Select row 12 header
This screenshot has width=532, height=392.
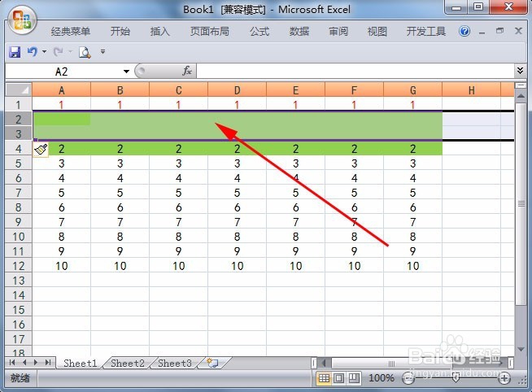click(19, 266)
